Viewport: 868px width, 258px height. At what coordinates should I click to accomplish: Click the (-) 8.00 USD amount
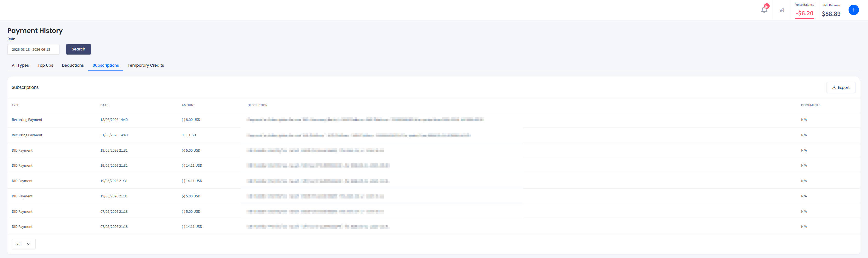click(191, 120)
